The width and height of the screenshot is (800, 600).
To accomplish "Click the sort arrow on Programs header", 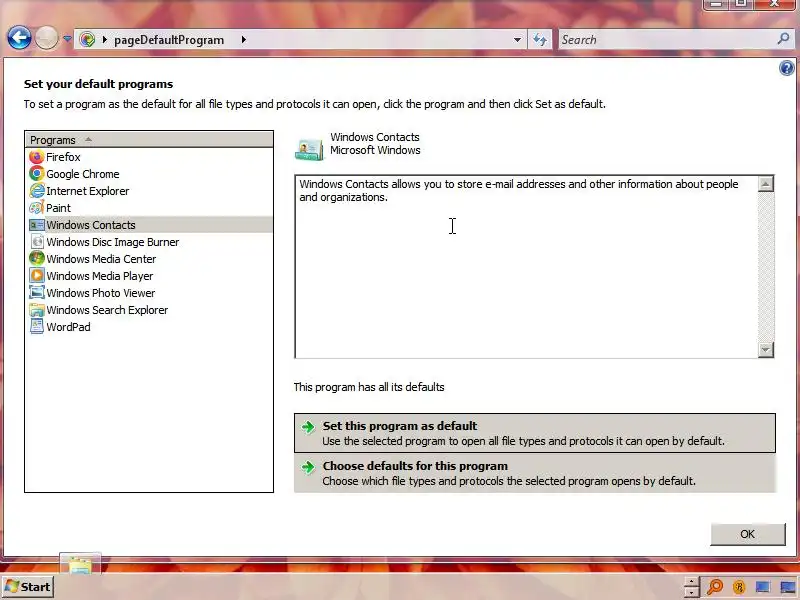I will [x=88, y=139].
